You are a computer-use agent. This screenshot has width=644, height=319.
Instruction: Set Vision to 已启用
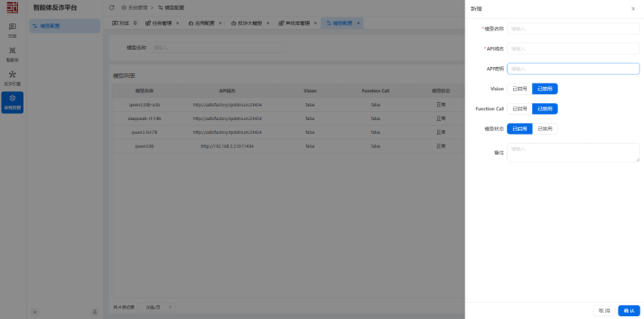[520, 89]
